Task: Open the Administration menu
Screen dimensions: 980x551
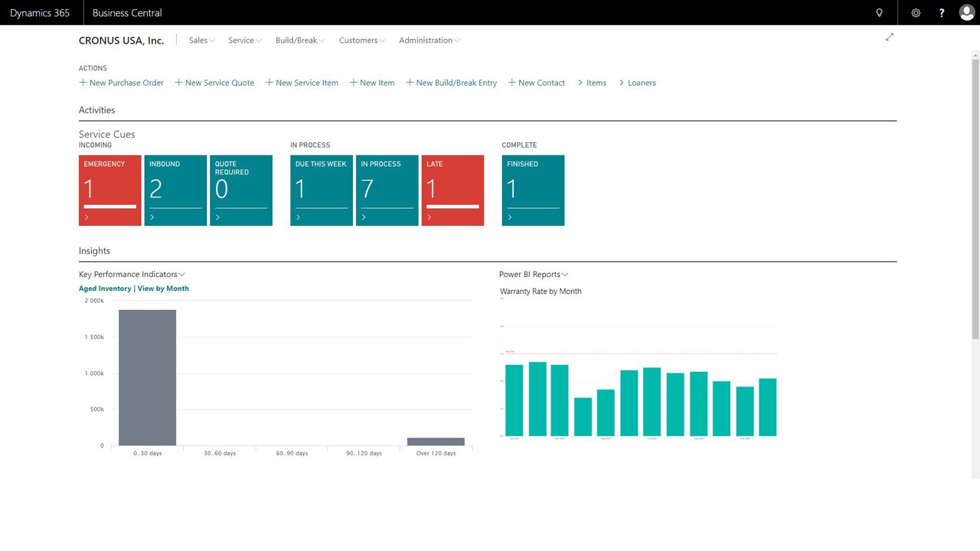Action: tap(430, 41)
